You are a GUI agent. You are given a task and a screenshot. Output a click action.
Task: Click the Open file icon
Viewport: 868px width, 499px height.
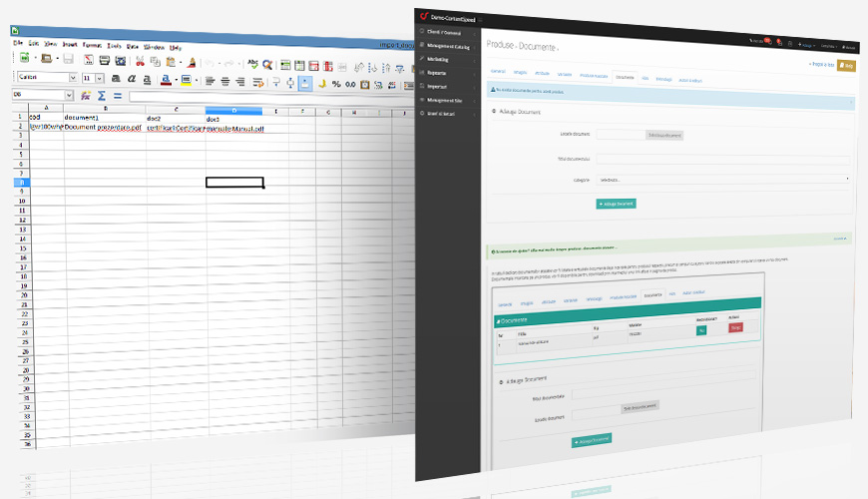(x=47, y=58)
